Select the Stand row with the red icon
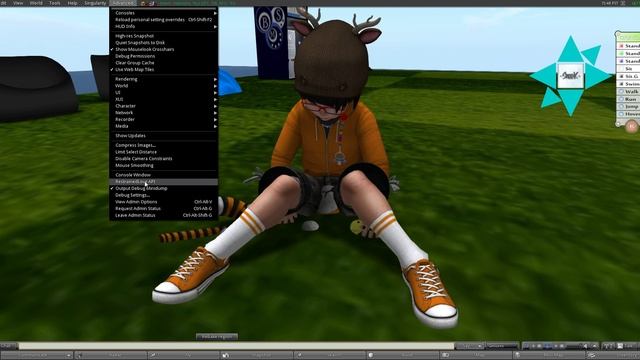640x360 pixels. point(629,46)
